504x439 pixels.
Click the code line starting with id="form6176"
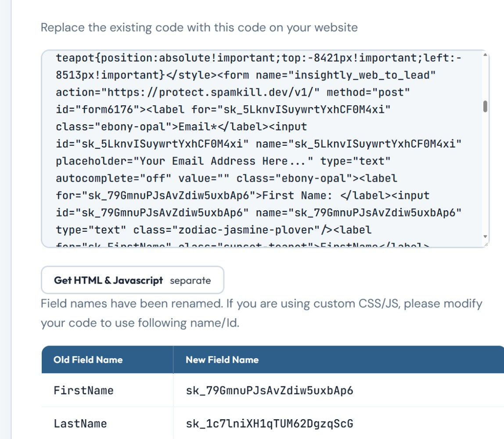(x=223, y=110)
